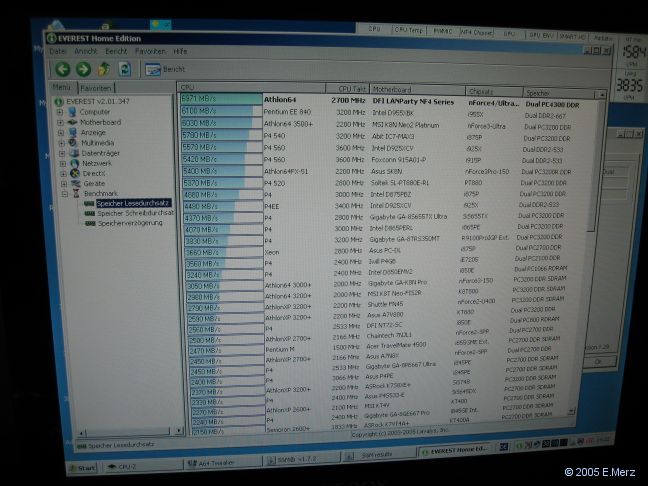This screenshot has height=486, width=648.
Task: Click the Geräte icon in tree
Action: pos(76,183)
